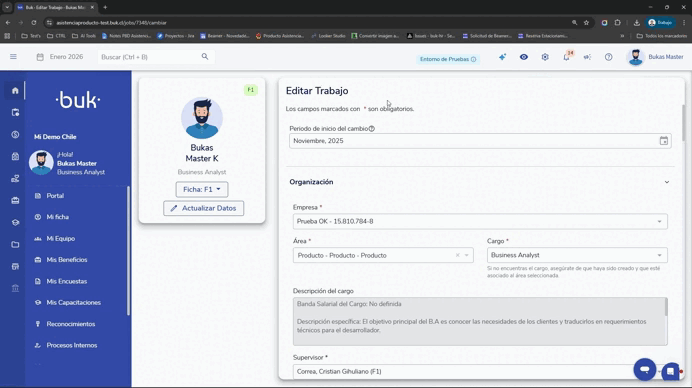Open the hamburger menu in top bar
This screenshot has height=388, width=692.
[13, 57]
